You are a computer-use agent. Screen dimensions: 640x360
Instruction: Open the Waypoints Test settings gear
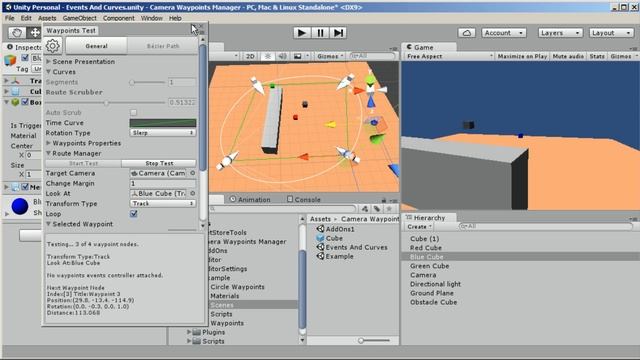pyautogui.click(x=53, y=46)
